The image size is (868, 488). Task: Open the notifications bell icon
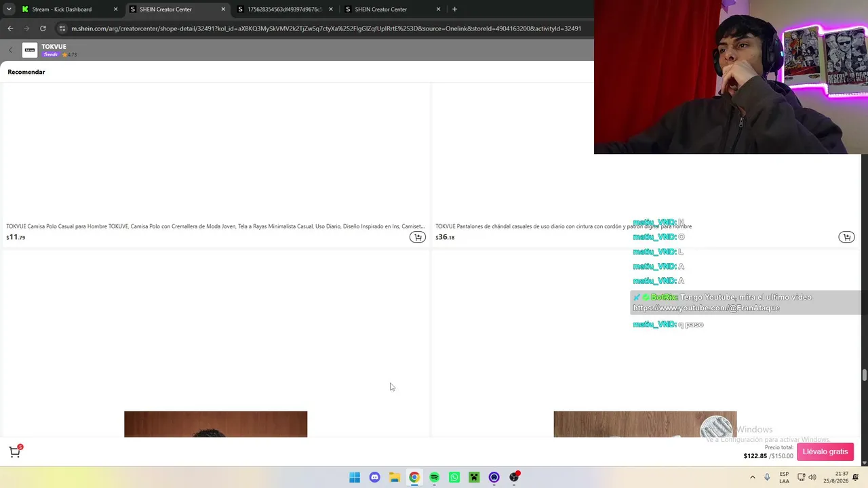click(856, 477)
